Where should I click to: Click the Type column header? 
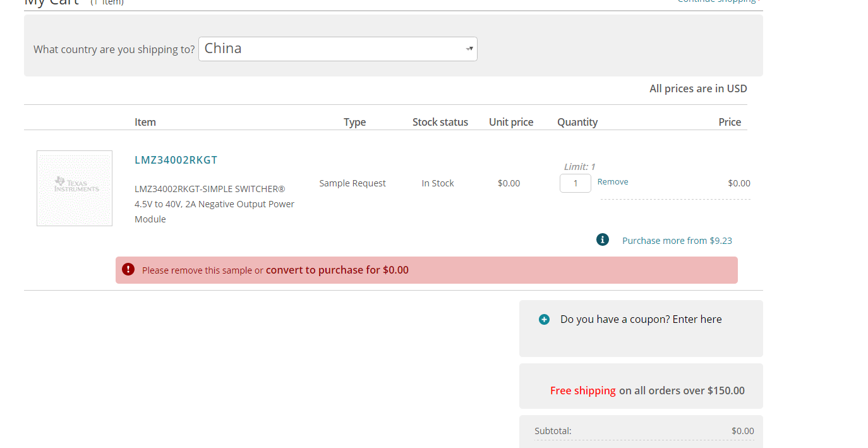pyautogui.click(x=355, y=122)
